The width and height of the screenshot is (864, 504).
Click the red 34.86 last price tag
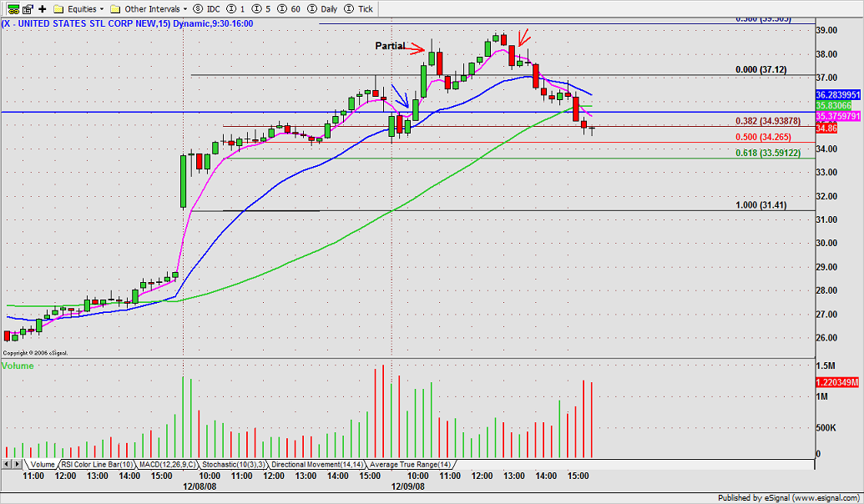tap(826, 129)
